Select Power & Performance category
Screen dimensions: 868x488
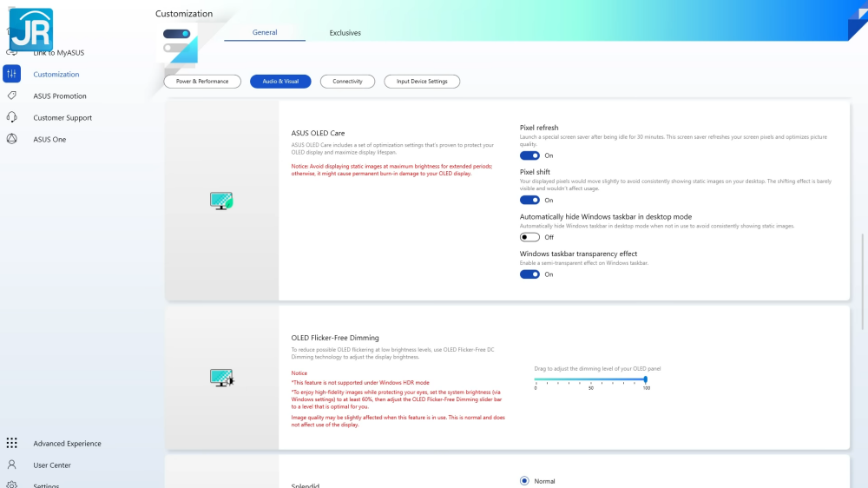202,82
